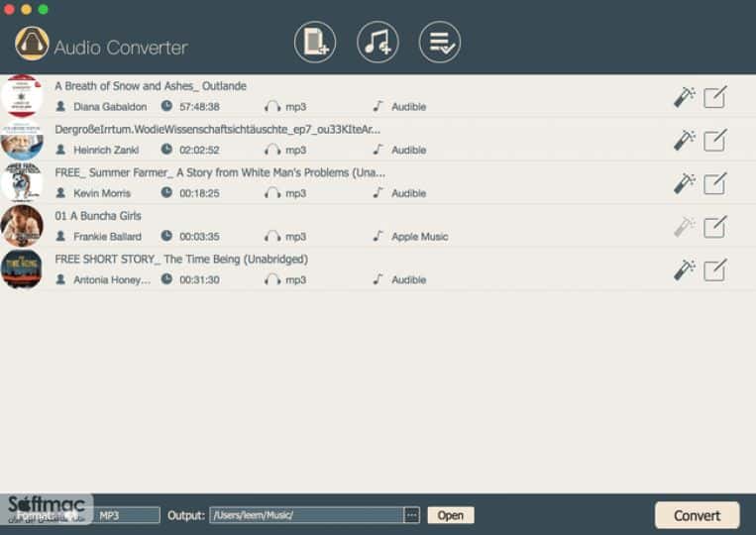Select the Summer Farmer cover thumbnail
The height and width of the screenshot is (535, 756).
coord(21,182)
